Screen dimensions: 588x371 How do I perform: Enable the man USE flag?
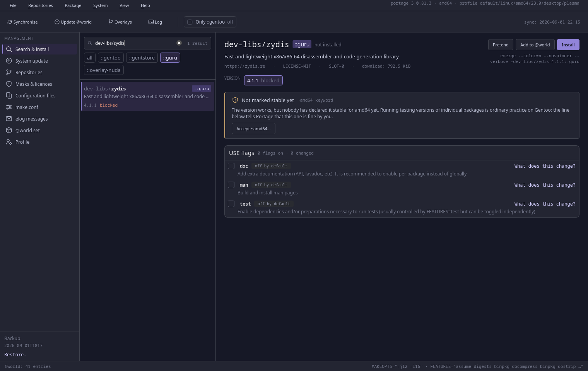click(231, 185)
